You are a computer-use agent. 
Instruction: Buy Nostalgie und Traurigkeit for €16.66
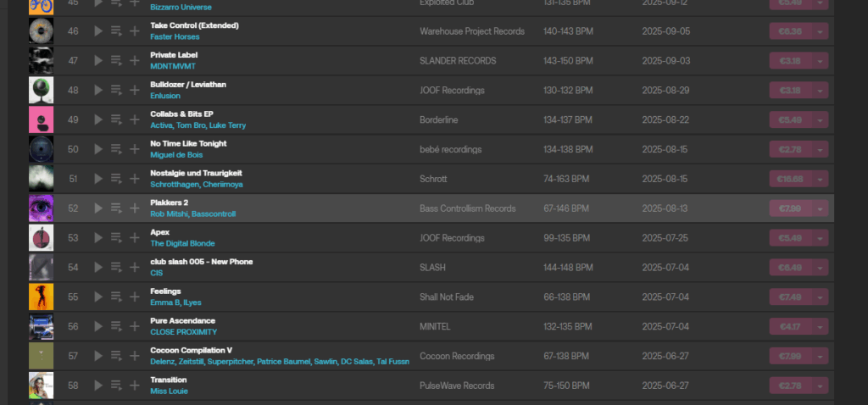tap(789, 179)
